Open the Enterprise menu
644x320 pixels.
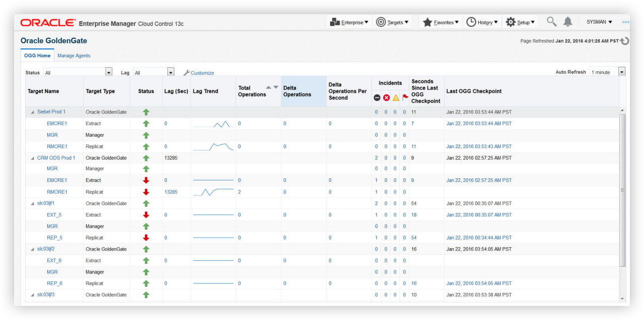point(349,22)
